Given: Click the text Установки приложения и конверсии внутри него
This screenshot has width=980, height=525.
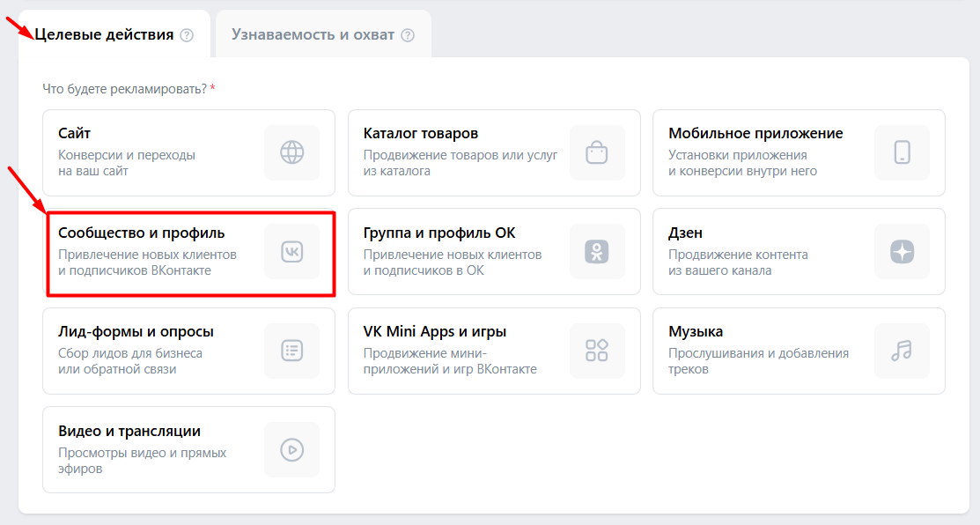Looking at the screenshot, I should point(742,162).
